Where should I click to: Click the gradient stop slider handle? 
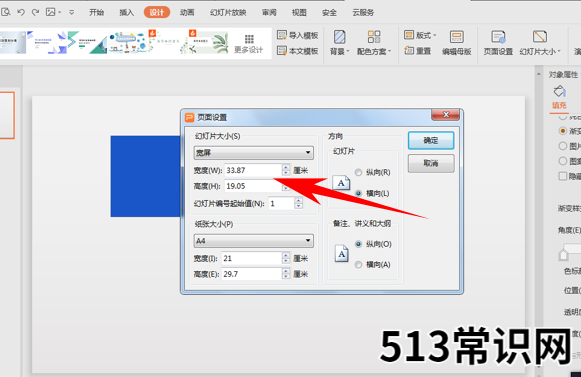click(563, 255)
